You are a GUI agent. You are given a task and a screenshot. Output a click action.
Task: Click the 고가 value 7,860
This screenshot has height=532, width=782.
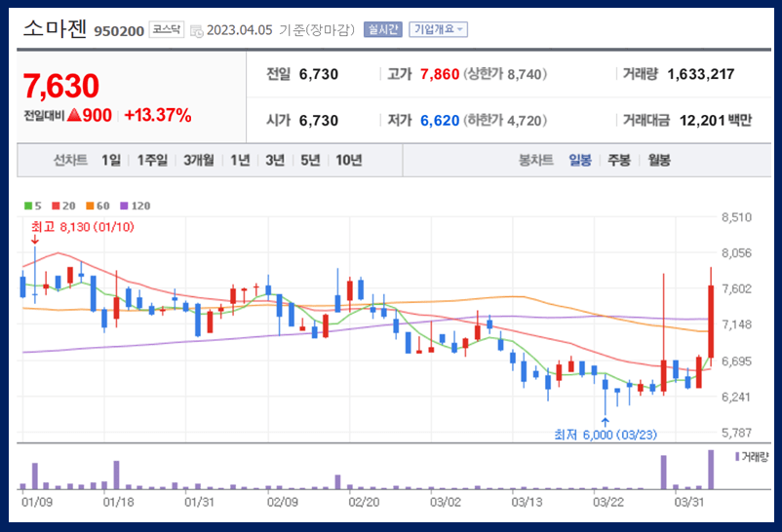[x=440, y=74]
